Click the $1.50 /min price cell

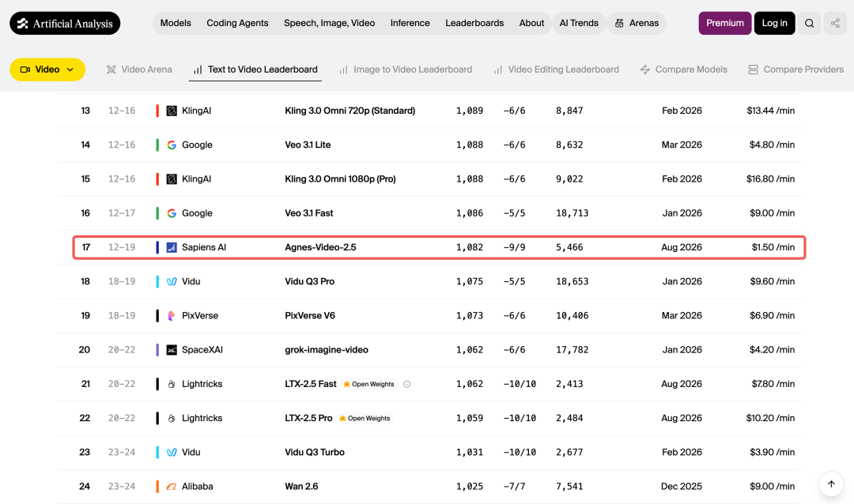[x=773, y=247]
